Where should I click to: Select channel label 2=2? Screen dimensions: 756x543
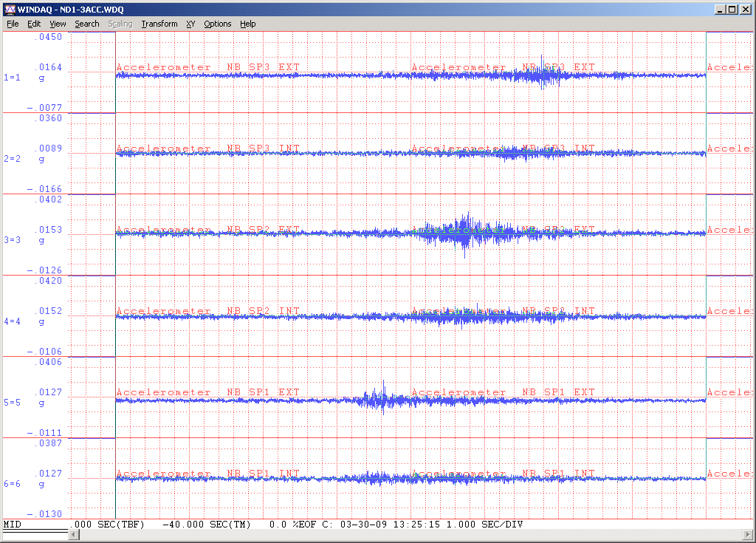pos(12,158)
